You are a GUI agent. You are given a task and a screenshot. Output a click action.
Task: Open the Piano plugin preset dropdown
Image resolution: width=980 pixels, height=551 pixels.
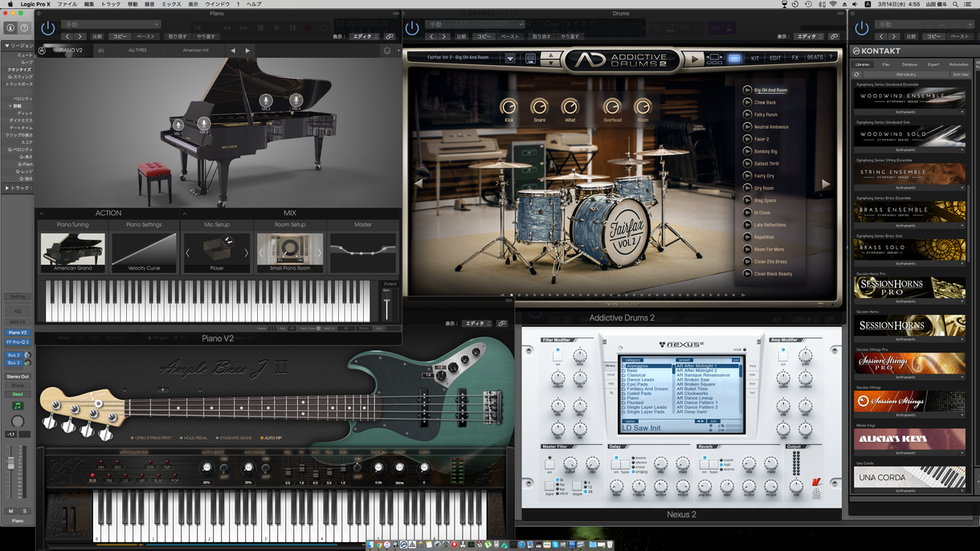(111, 25)
